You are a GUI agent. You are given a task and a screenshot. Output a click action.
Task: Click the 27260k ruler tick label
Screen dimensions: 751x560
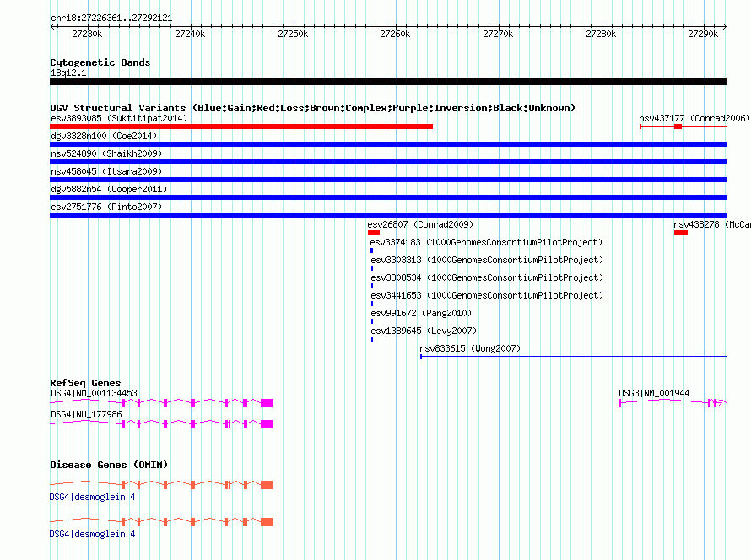[x=395, y=34]
